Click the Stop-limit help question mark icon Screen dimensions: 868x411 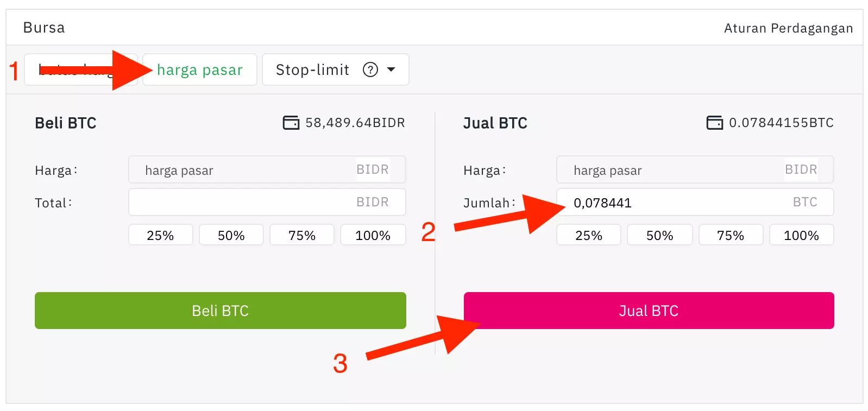pos(370,69)
